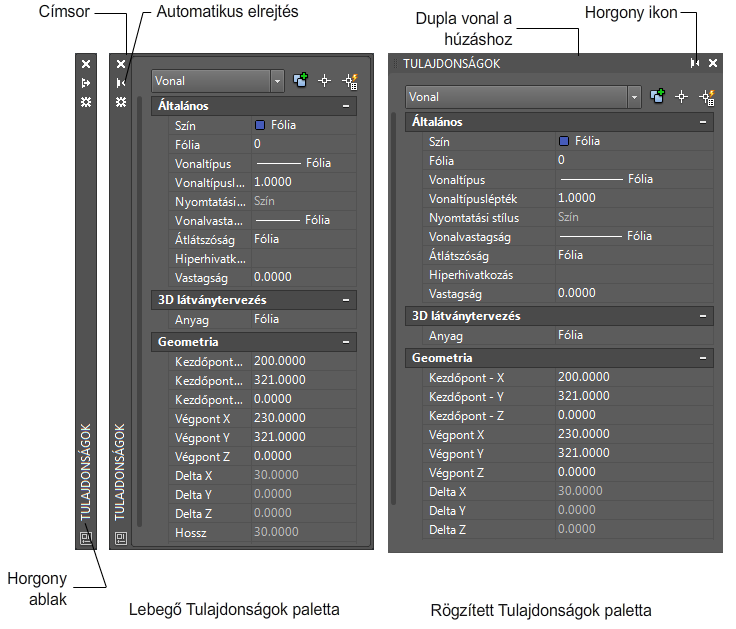Click Vonaltípuslépték label in docked palette
Image resolution: width=736 pixels, height=629 pixels.
(x=473, y=199)
